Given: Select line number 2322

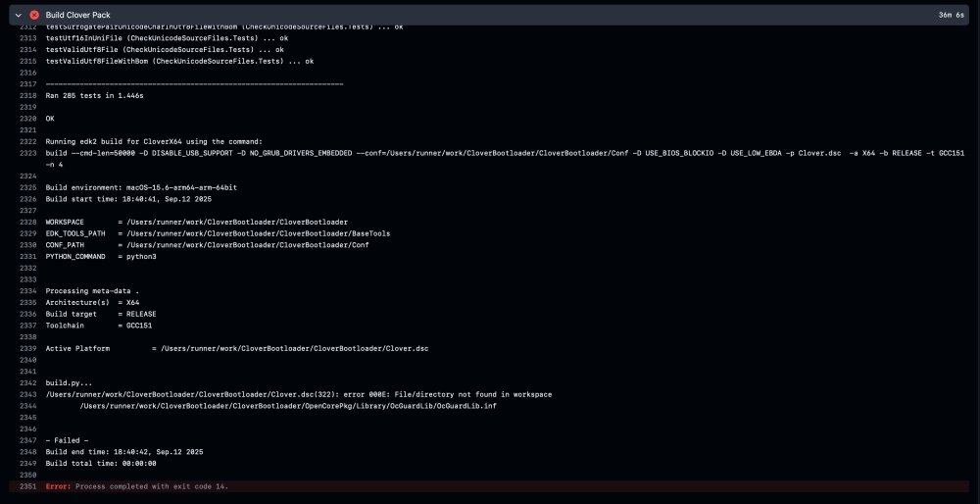Looking at the screenshot, I should 27,142.
